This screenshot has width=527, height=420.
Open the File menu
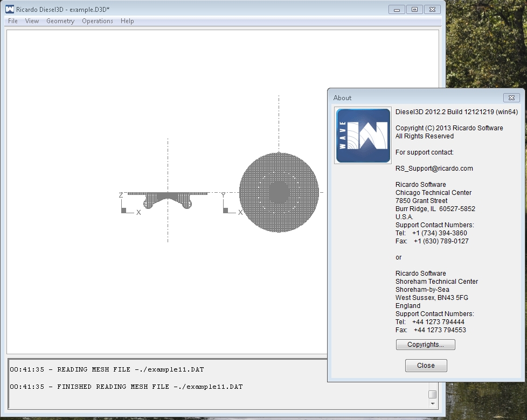13,21
